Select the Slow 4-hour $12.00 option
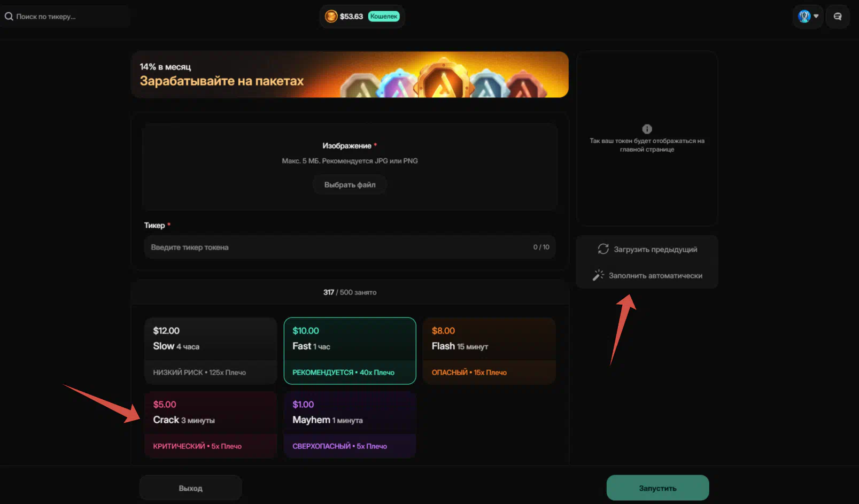859x504 pixels. point(211,351)
